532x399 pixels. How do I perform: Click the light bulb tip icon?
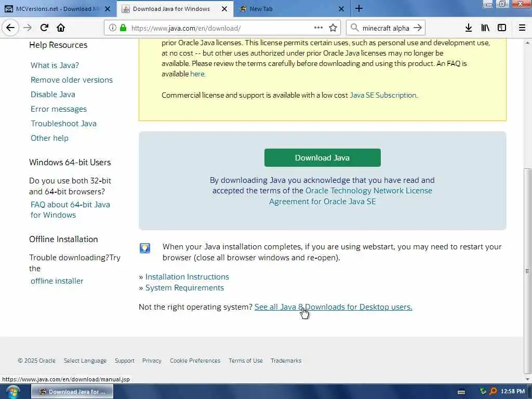tap(145, 248)
